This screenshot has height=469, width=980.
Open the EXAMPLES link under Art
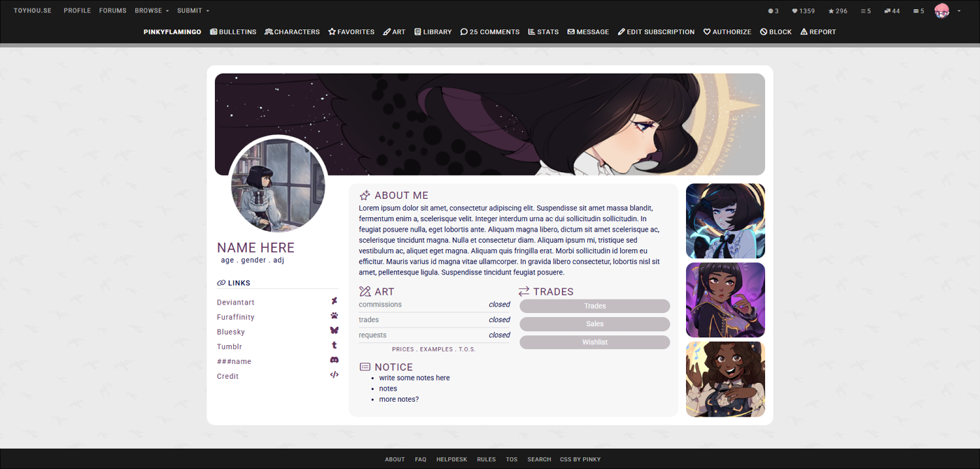436,349
